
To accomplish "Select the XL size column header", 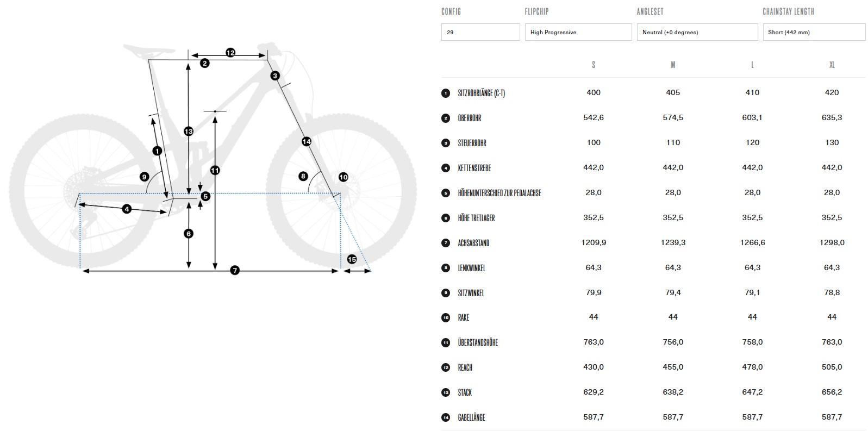I will tap(832, 65).
